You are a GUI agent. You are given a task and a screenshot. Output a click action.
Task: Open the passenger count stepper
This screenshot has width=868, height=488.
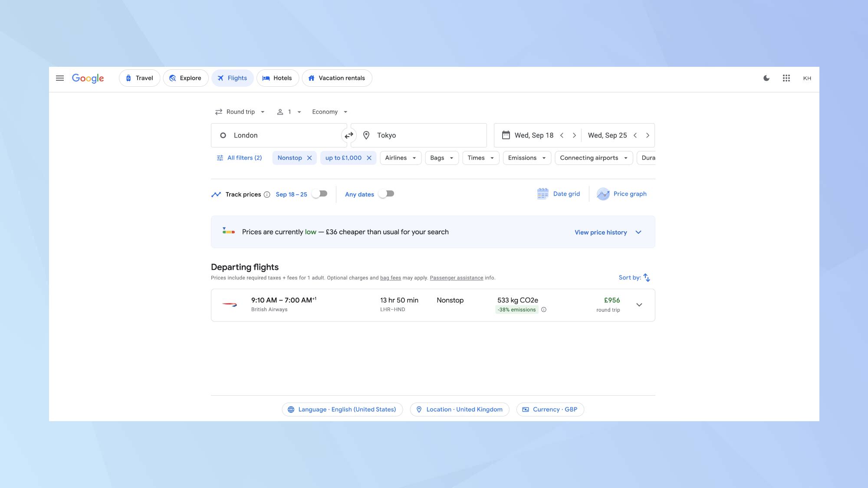(289, 112)
